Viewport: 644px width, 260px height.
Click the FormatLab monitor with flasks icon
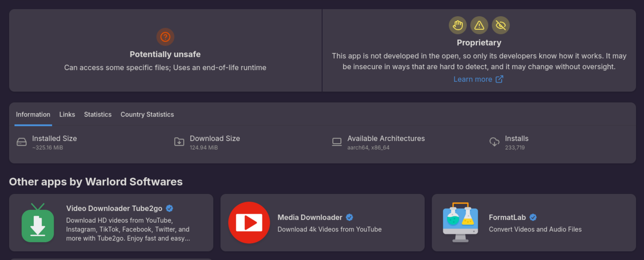coord(460,223)
